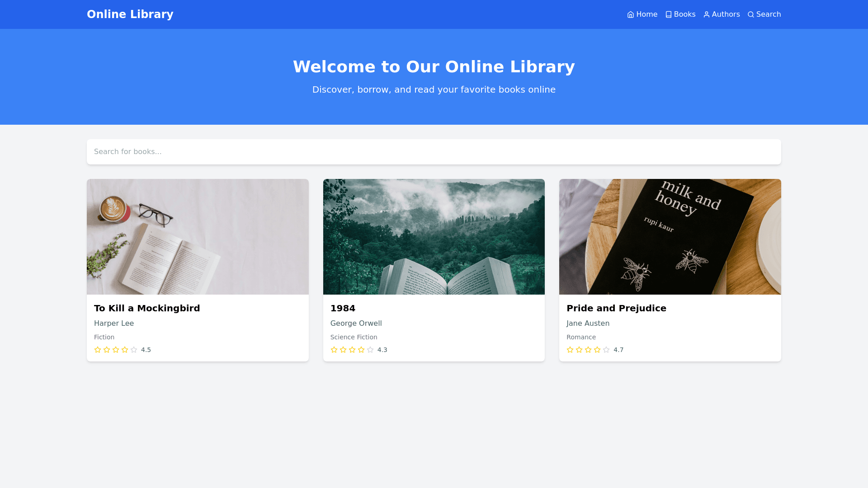Screen dimensions: 868x488
Task: Select the 1984 book title
Action: pyautogui.click(x=343, y=308)
